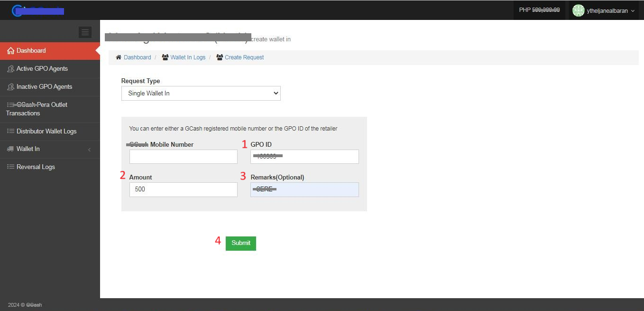Go to Dashboard breadcrumb link
Image resolution: width=644 pixels, height=311 pixels.
[x=137, y=57]
